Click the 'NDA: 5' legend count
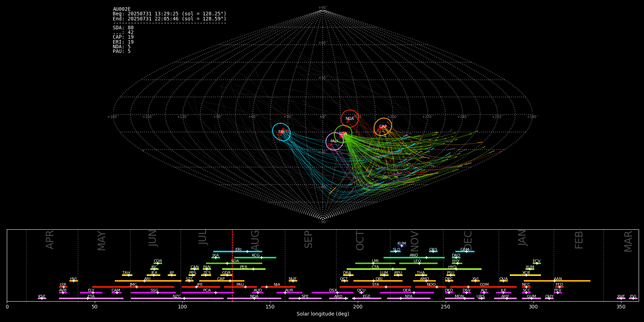Viewport: 644px width, 322px height. [122, 47]
